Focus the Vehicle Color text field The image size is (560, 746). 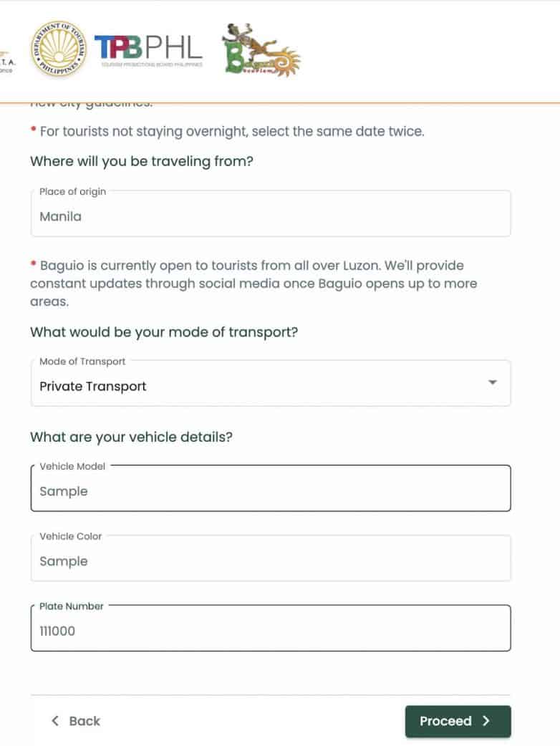click(x=270, y=561)
